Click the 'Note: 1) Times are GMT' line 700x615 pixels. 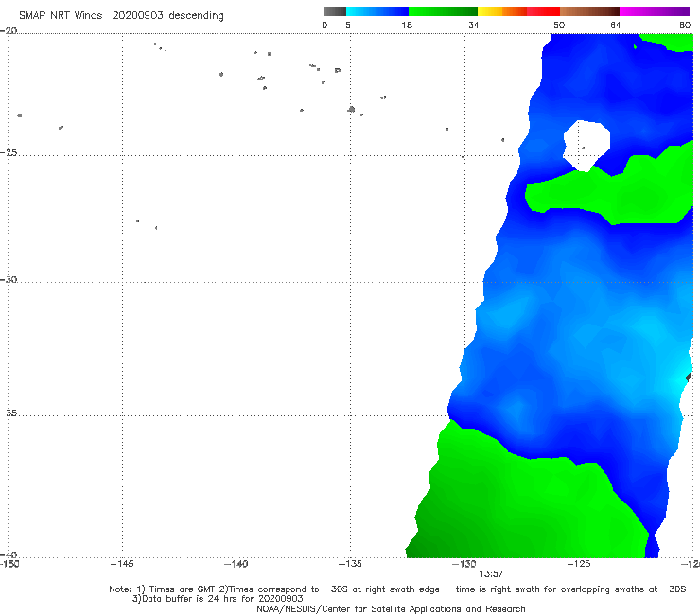397,589
